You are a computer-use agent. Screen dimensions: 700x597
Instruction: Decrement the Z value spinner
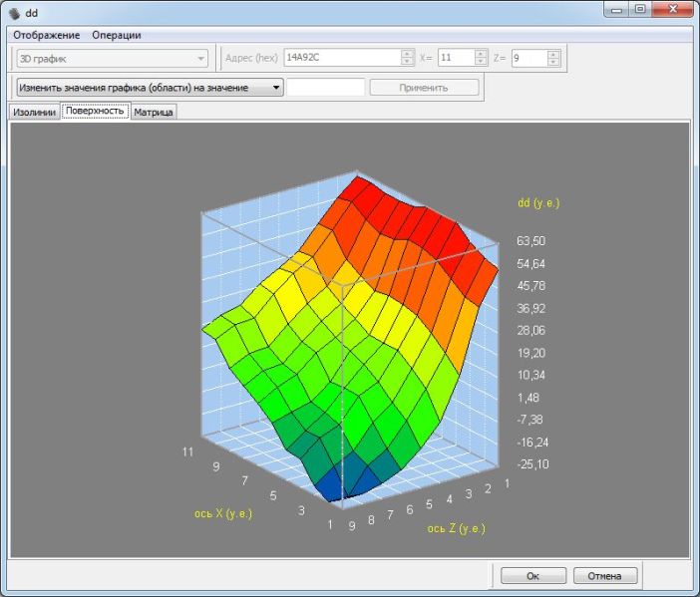pyautogui.click(x=553, y=63)
